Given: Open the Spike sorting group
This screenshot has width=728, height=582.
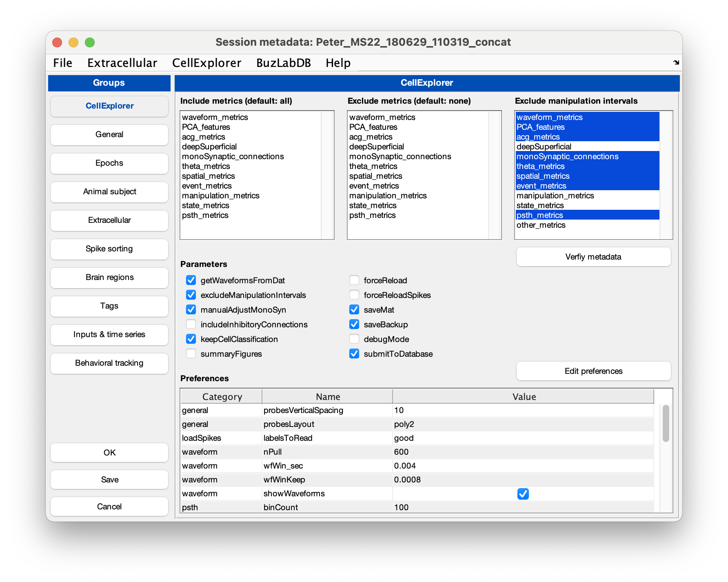Looking at the screenshot, I should [x=109, y=249].
